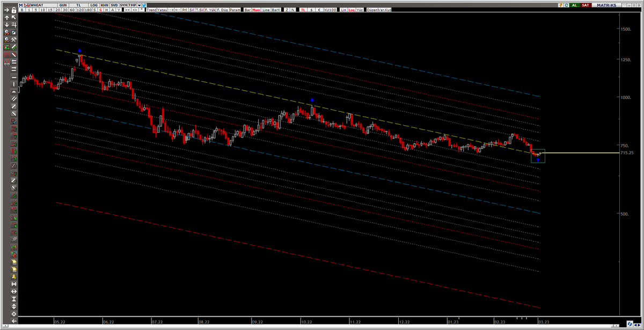Click the XU100 comparison button
Screen dimensions: 644x330
(330, 10)
